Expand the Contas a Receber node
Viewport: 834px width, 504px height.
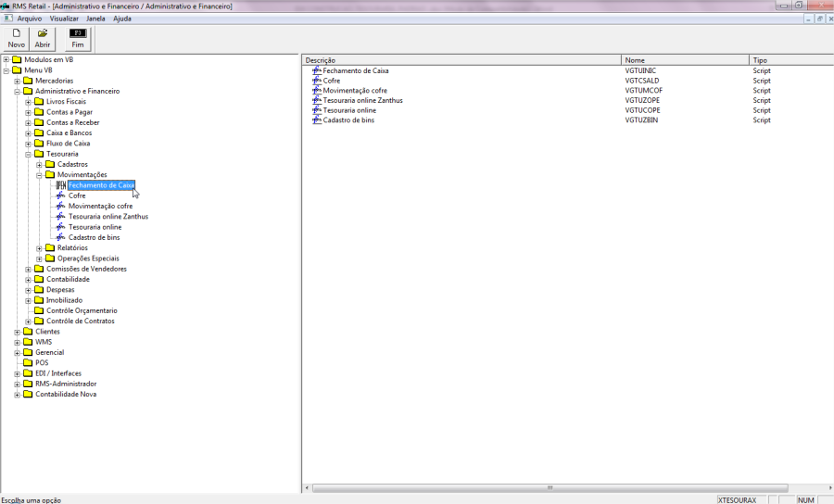click(28, 123)
